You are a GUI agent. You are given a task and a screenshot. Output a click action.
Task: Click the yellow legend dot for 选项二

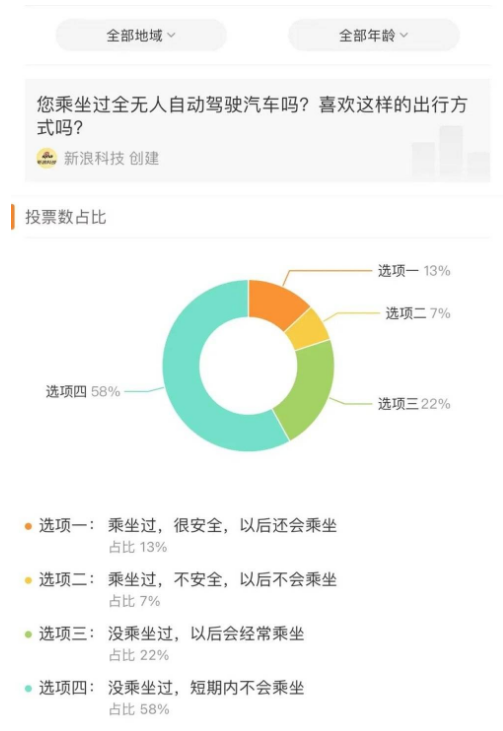click(28, 580)
